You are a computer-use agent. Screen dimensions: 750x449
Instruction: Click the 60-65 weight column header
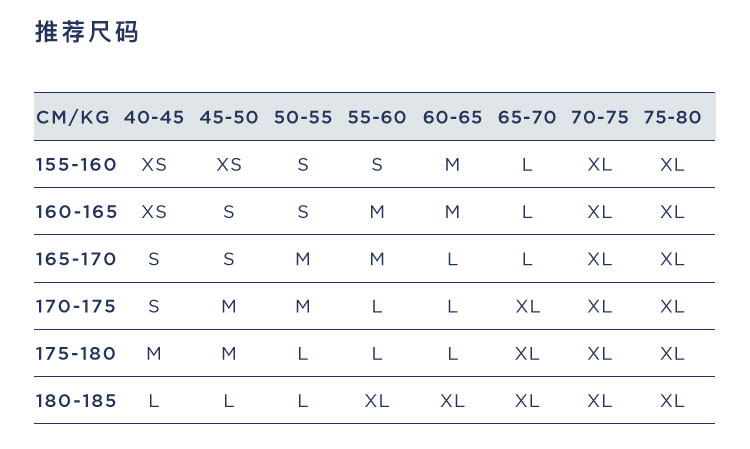(452, 117)
